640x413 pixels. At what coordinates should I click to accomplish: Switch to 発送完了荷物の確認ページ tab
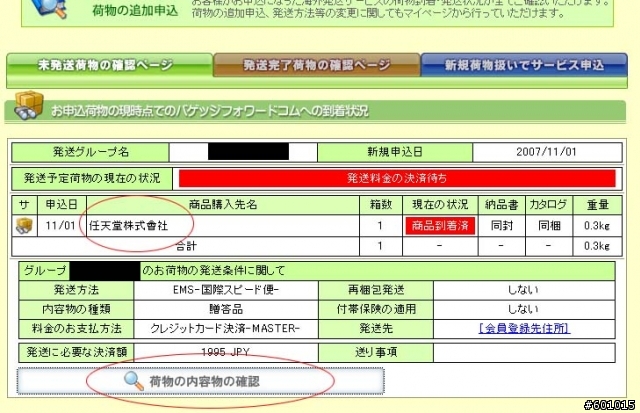point(317,65)
